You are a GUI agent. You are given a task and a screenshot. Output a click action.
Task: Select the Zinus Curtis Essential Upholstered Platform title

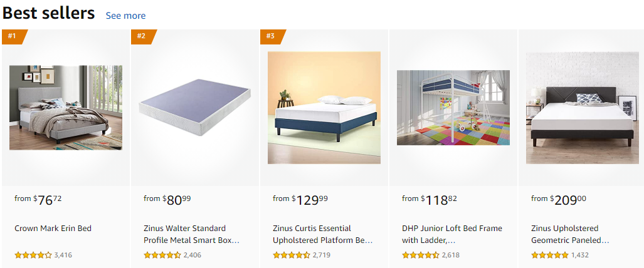tap(322, 234)
